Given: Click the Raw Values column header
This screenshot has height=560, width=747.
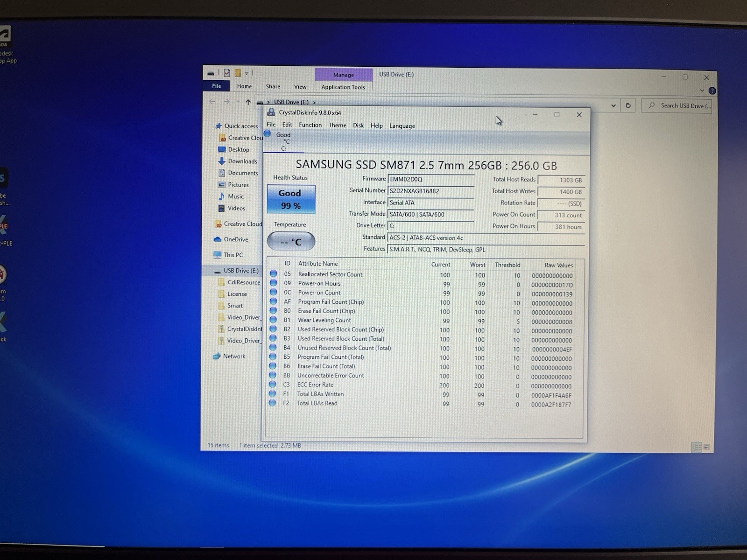Looking at the screenshot, I should pos(558,265).
